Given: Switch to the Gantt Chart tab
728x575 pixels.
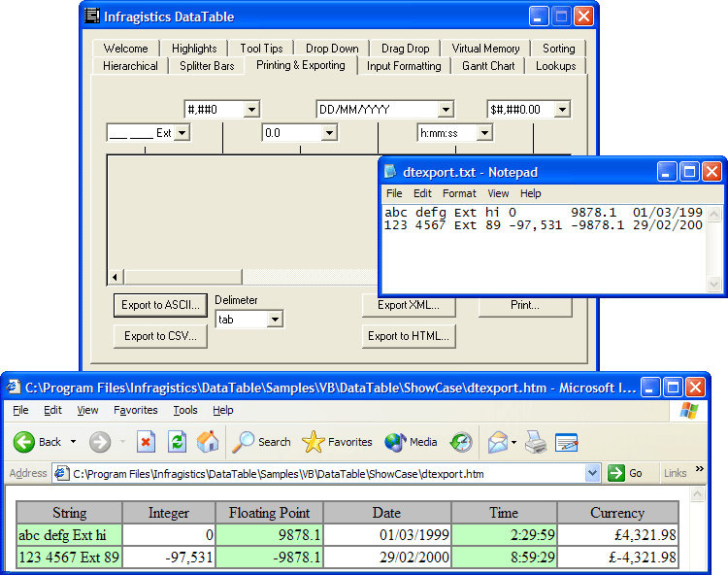Looking at the screenshot, I should coord(488,66).
